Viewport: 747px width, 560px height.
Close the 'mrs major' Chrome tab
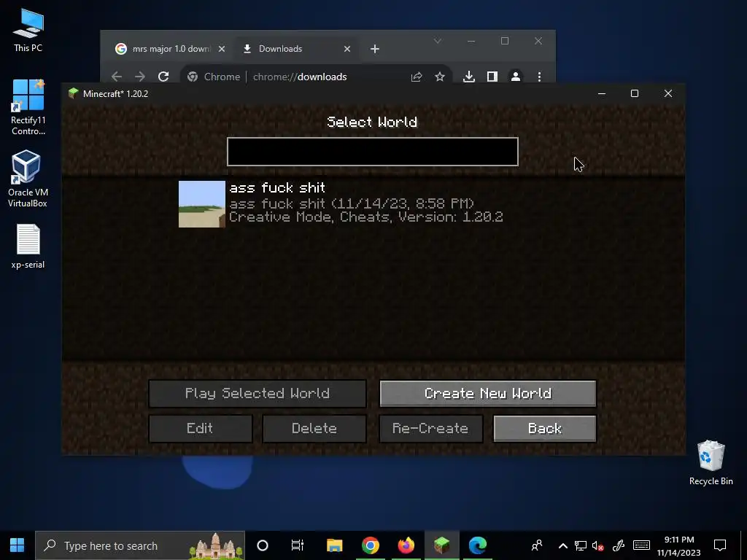(222, 49)
